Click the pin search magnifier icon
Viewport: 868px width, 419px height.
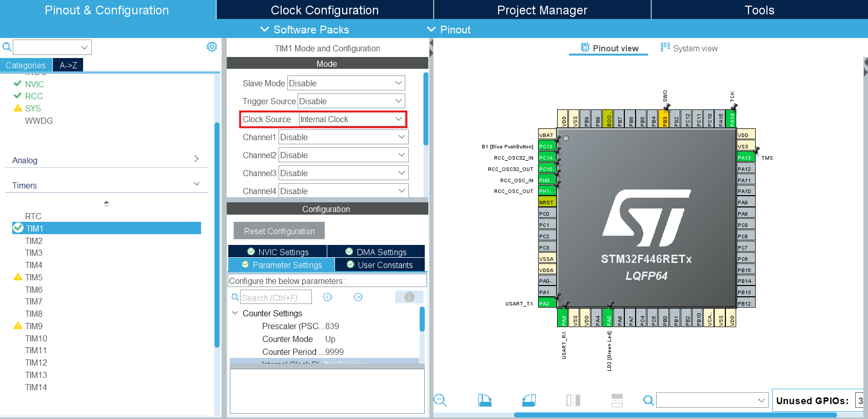648,400
